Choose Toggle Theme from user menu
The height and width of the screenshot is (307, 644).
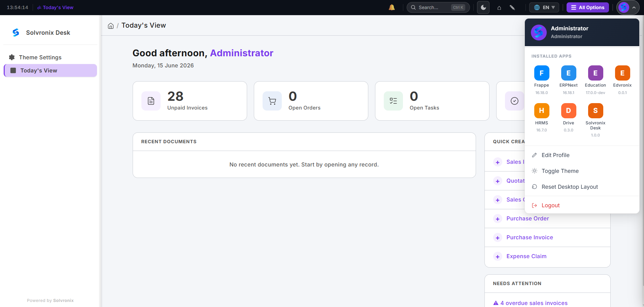pos(582,171)
